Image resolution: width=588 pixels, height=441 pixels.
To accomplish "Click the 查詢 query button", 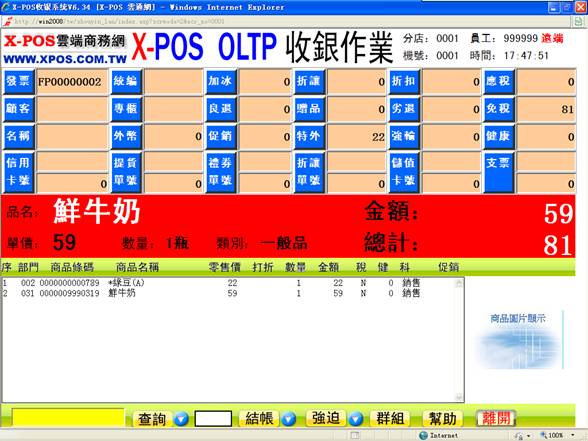I will [x=152, y=418].
